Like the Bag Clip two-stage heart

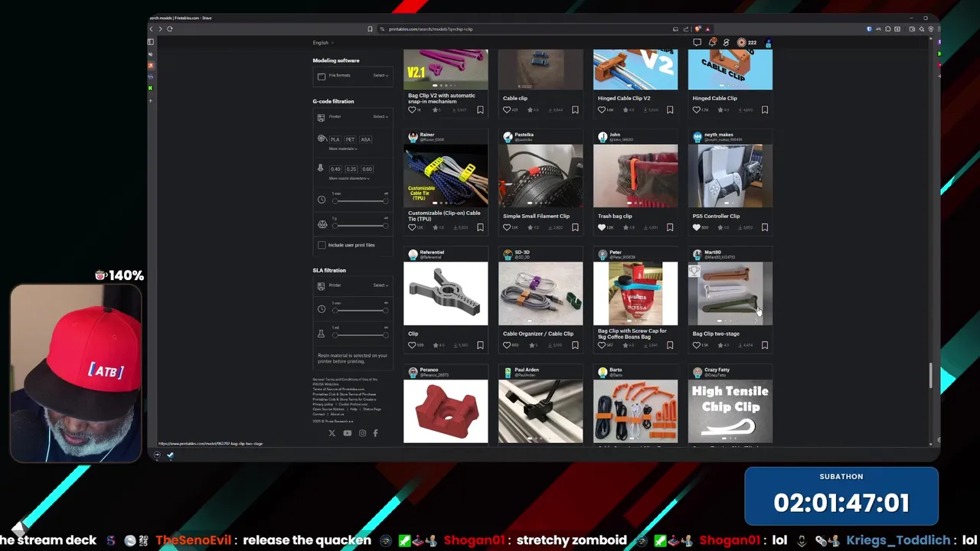coord(697,345)
